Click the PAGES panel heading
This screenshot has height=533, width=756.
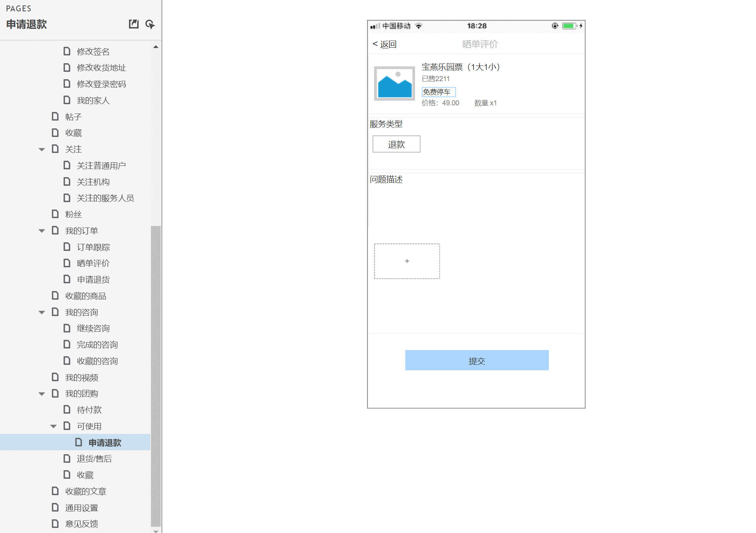click(18, 9)
